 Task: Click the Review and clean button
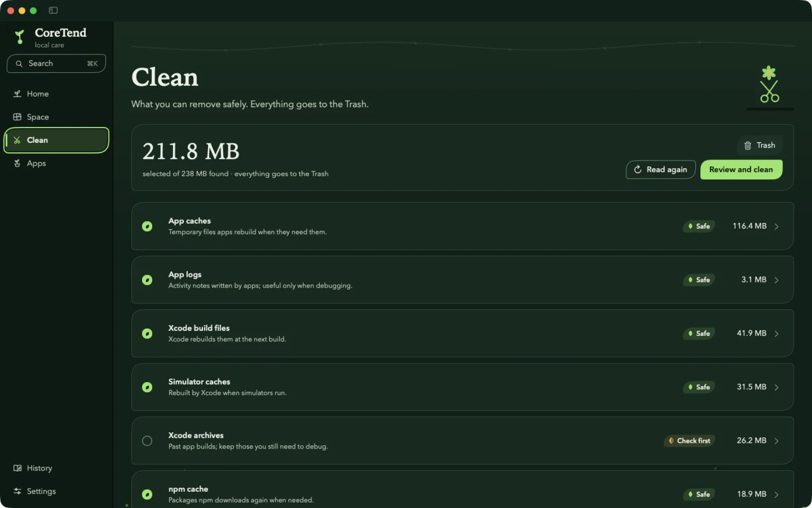[741, 170]
